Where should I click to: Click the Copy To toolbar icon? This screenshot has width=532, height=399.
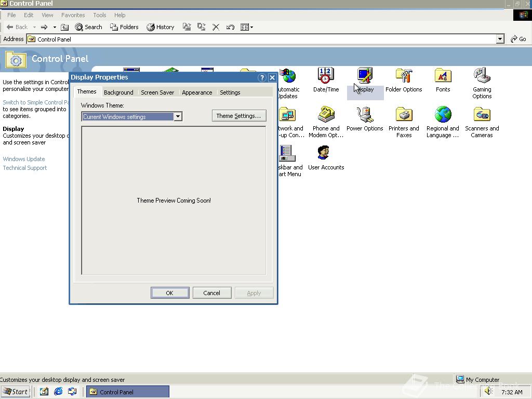pyautogui.click(x=202, y=27)
